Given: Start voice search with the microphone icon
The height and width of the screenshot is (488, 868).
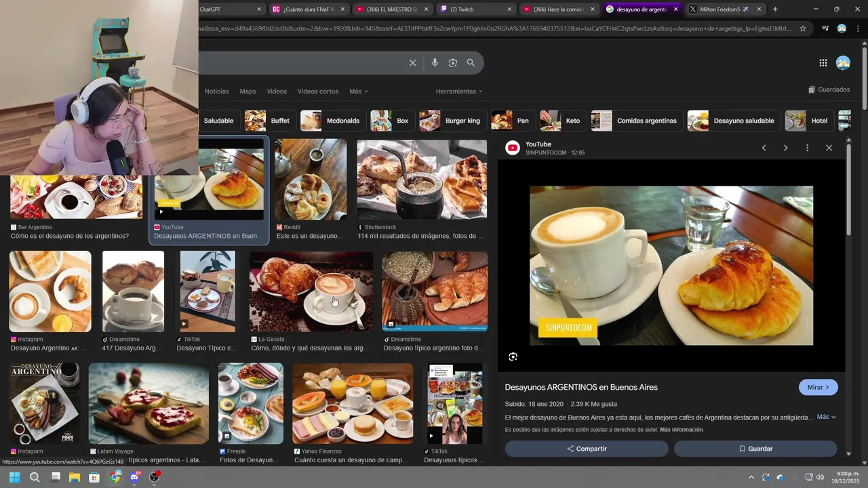Looking at the screenshot, I should [435, 63].
